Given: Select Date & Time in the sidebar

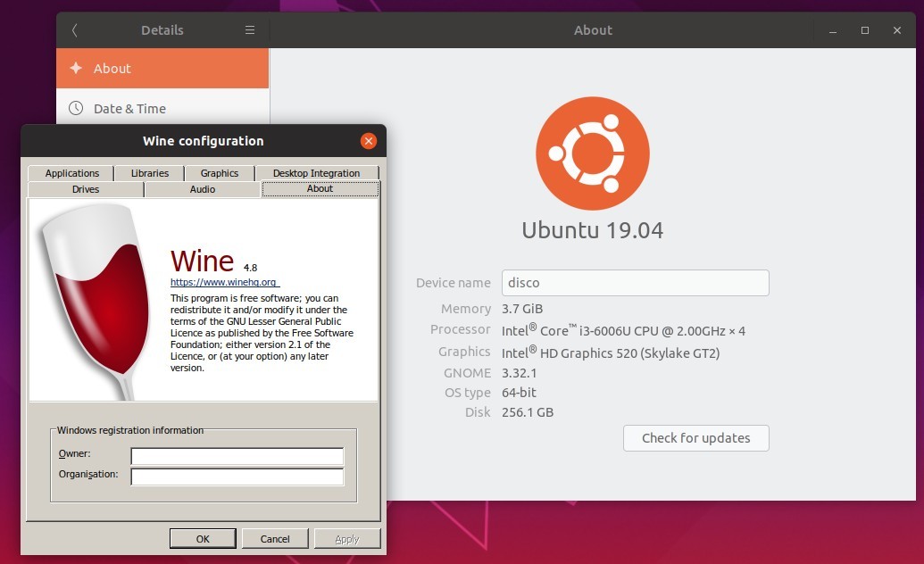Looking at the screenshot, I should [x=162, y=109].
